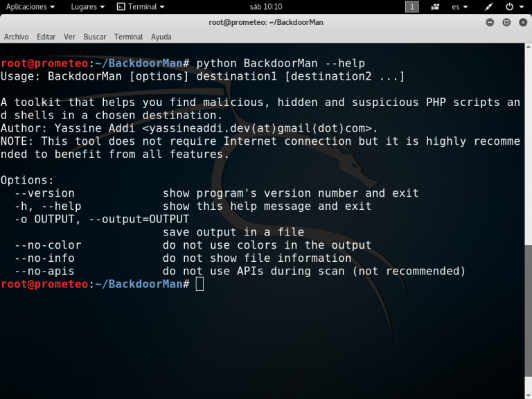
Task: Open the Editar menu
Action: pyautogui.click(x=46, y=37)
